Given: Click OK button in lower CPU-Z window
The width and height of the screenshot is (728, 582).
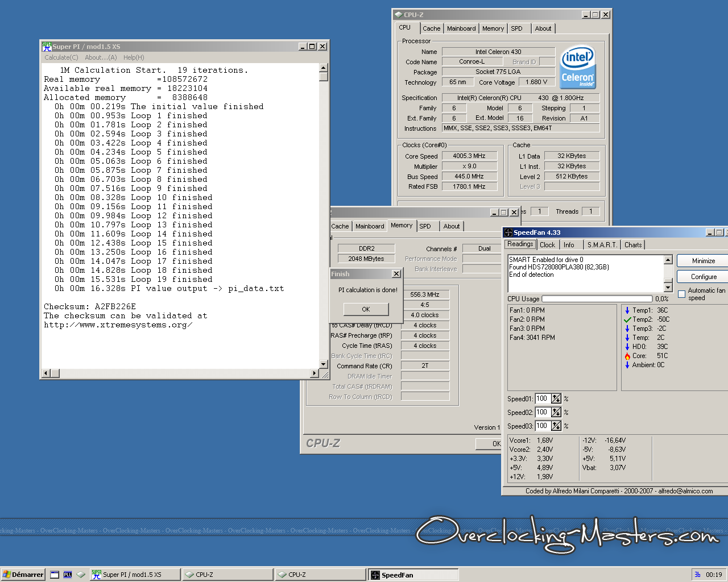Looking at the screenshot, I should pos(489,444).
